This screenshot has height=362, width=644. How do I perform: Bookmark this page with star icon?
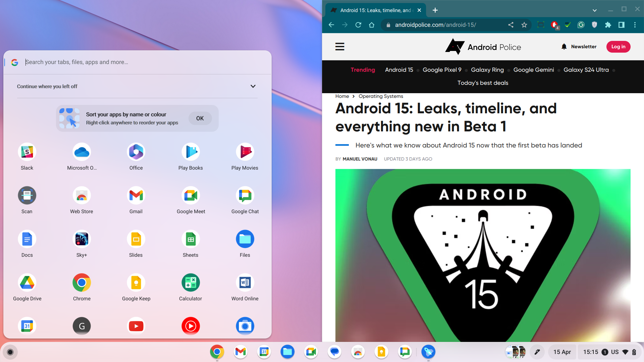point(524,25)
